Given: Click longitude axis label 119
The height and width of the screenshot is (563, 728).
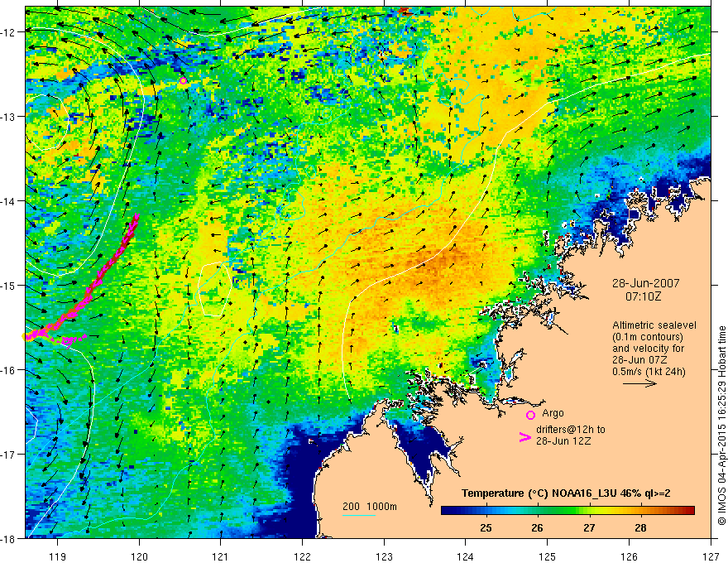Looking at the screenshot, I should 57,556.
